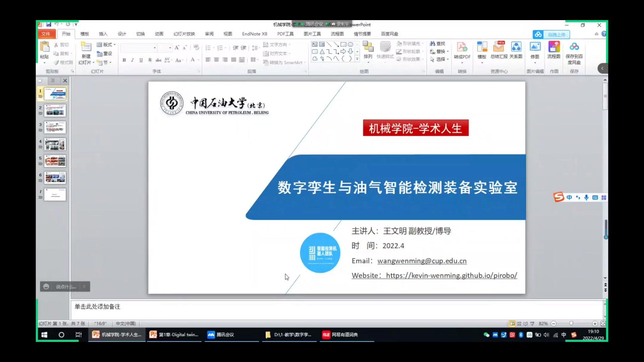Screen dimensions: 644x362
Task: Select slide 3 thumbnail
Action: (55, 127)
